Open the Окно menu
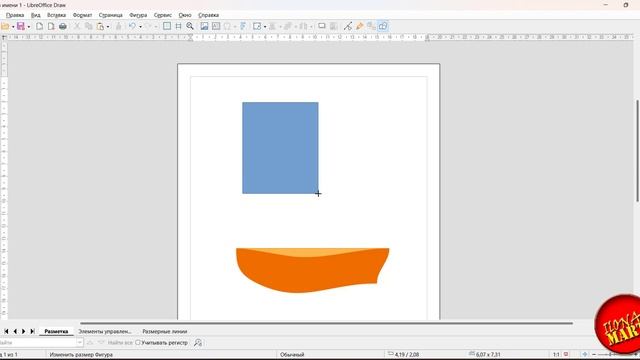The height and width of the screenshot is (360, 640). (185, 15)
